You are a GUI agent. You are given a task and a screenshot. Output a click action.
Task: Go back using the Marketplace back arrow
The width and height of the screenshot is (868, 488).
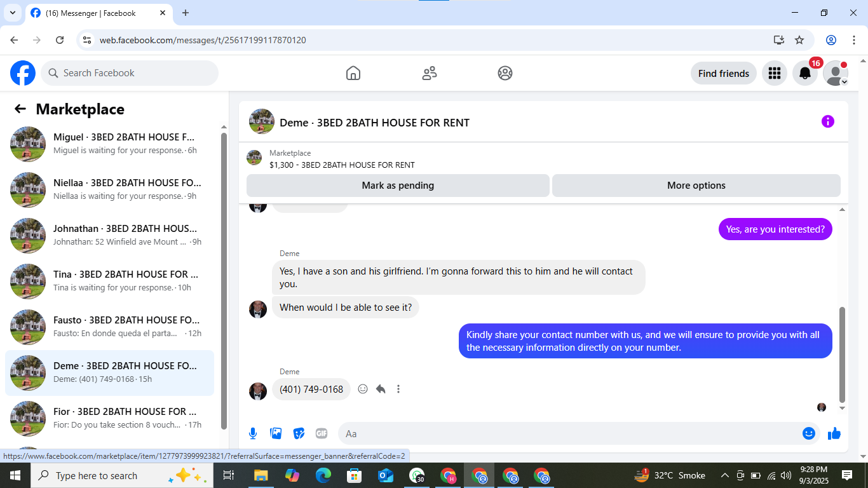click(20, 109)
